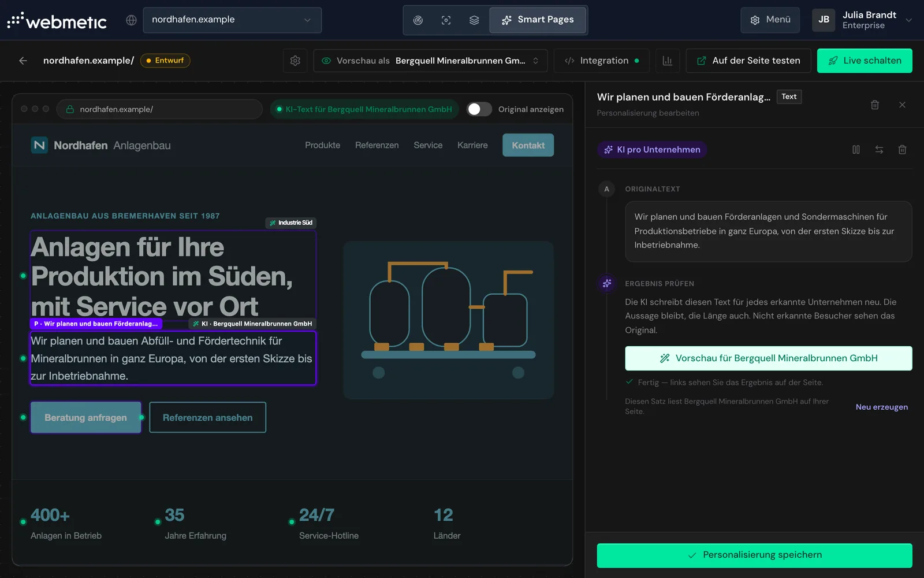Click the Neu erzeugen link
Image resolution: width=924 pixels, height=578 pixels.
[x=882, y=407]
